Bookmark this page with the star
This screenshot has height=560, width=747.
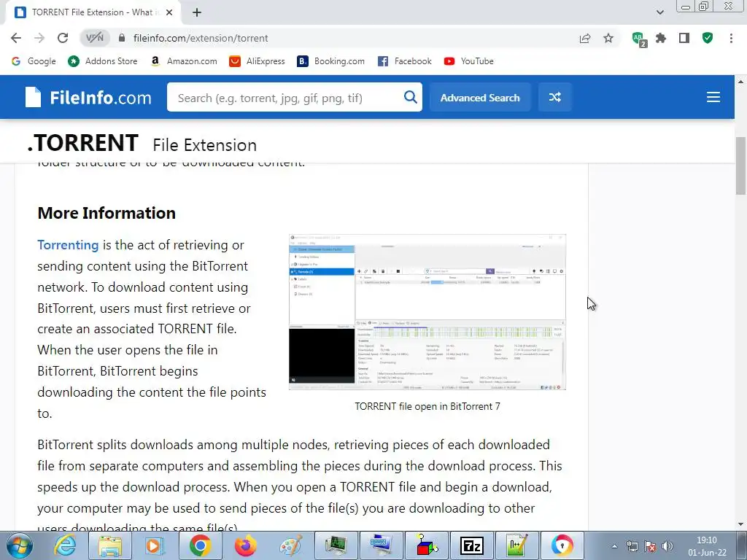608,38
